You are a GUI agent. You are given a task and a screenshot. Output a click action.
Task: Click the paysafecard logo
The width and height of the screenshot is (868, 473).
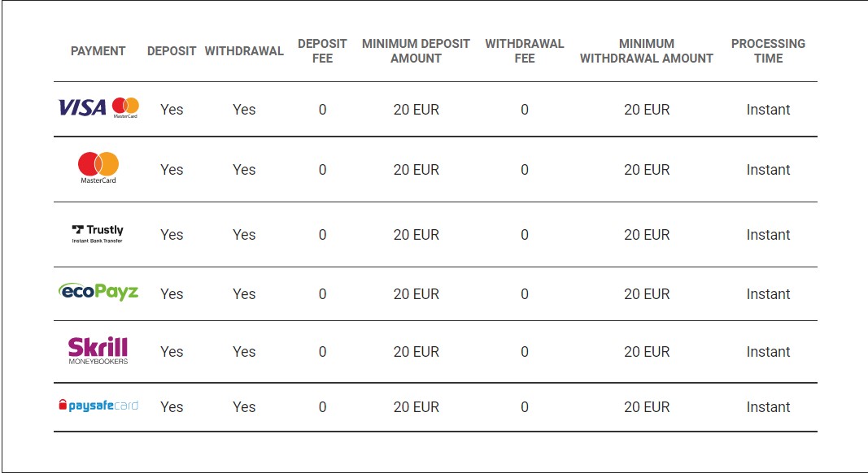coord(98,406)
